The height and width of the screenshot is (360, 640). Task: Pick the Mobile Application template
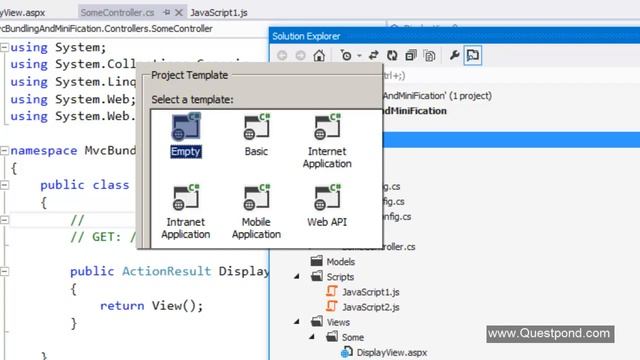(256, 212)
